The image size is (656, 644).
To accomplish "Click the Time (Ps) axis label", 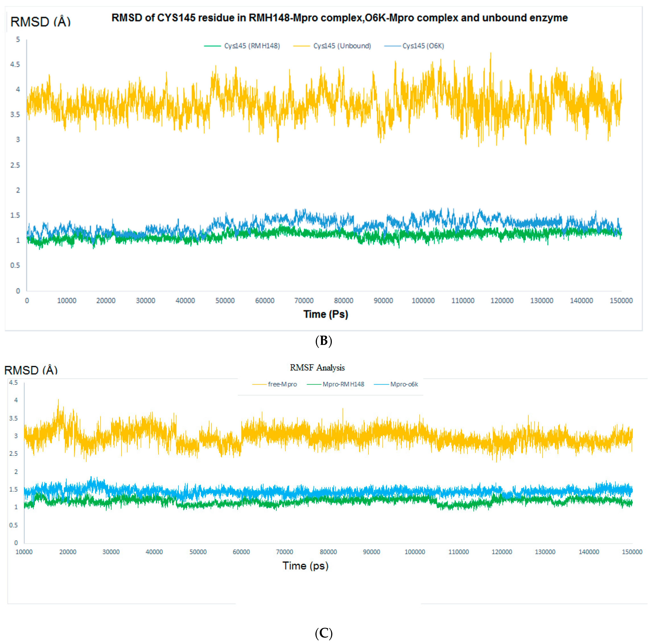I will [x=325, y=314].
